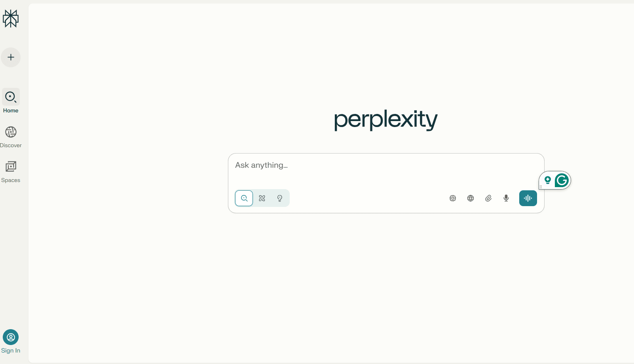Open Labs mode via the lightbulb icon
Viewport: 634px width, 364px height.
pos(279,198)
